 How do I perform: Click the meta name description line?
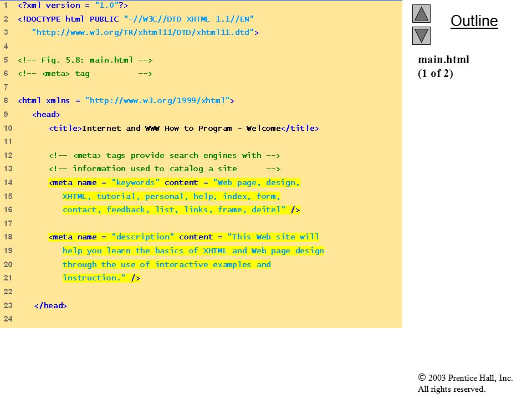pyautogui.click(x=184, y=237)
